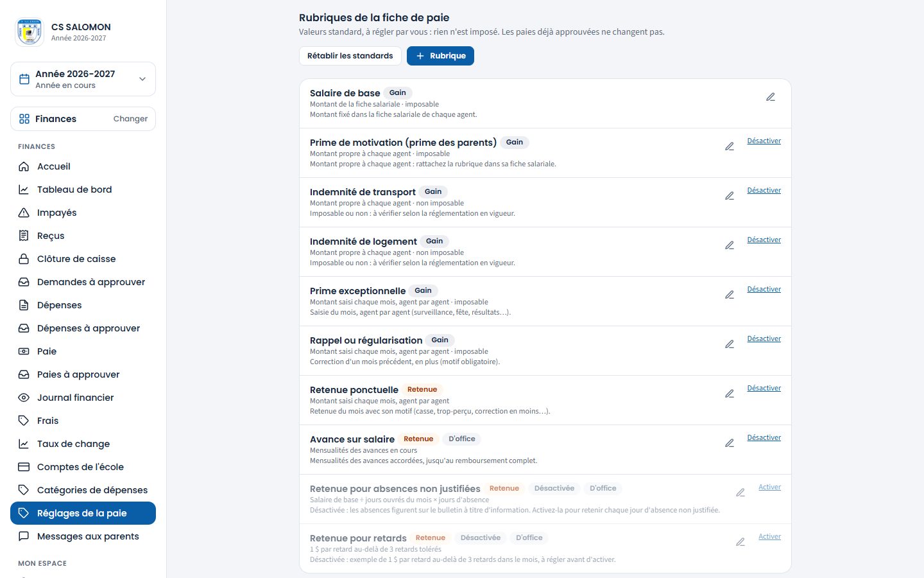Deactivate Retenue ponctuelle rubrique
The width and height of the screenshot is (924, 578).
[764, 388]
